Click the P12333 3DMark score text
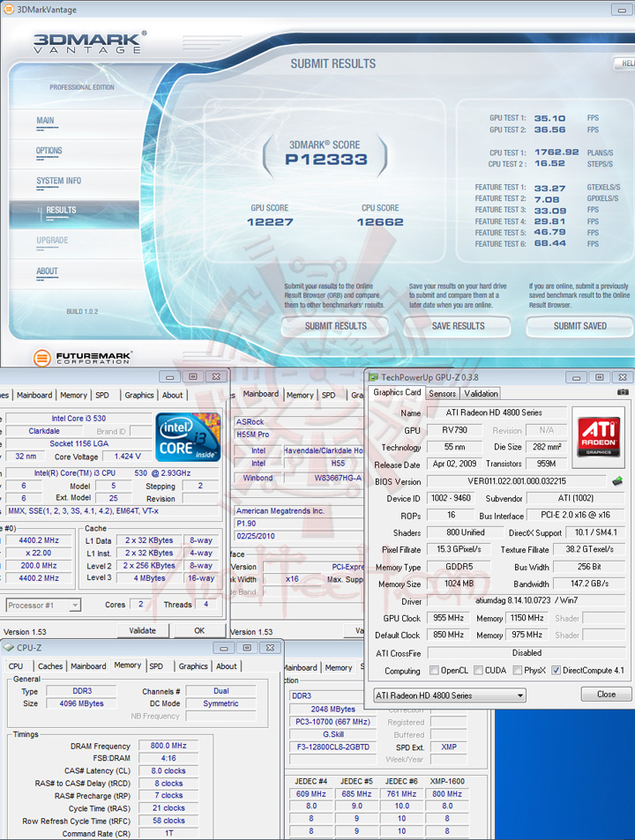This screenshot has height=840, width=635. pos(325,160)
